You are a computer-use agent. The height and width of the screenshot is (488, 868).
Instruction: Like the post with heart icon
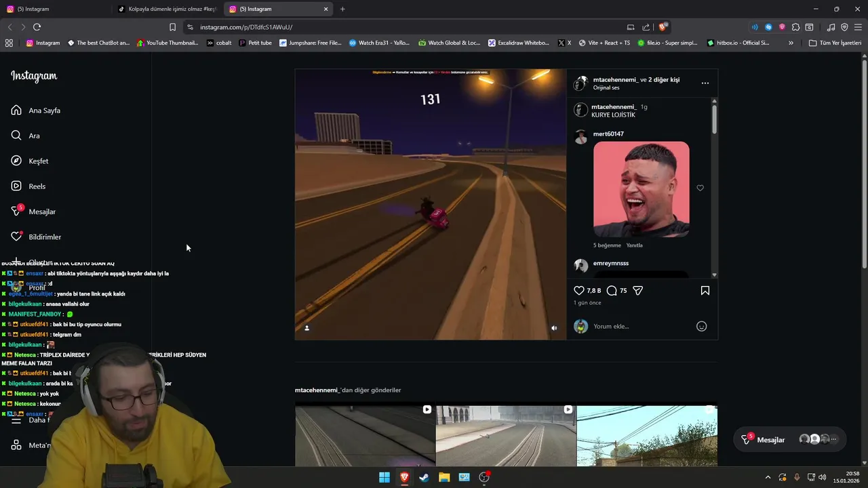point(579,290)
